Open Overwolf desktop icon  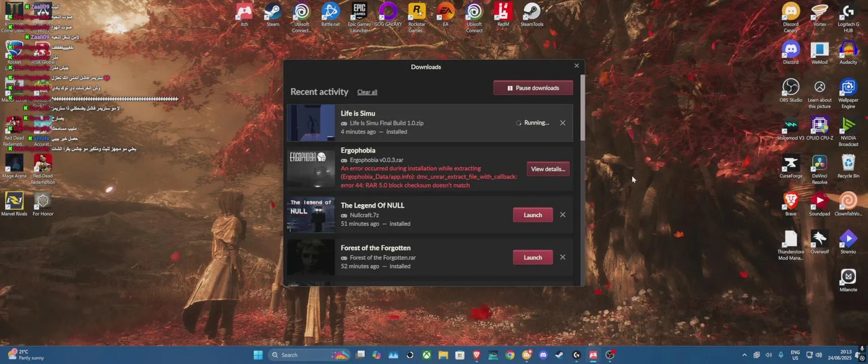click(820, 242)
